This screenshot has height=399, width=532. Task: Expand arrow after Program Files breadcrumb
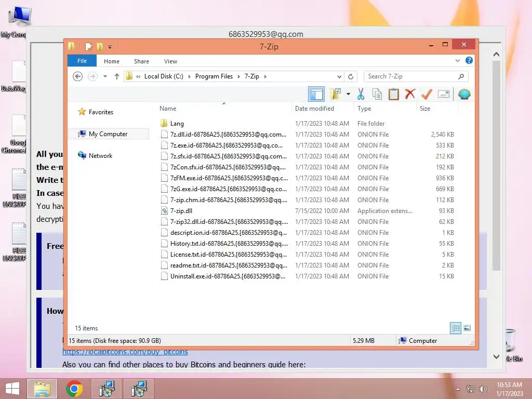click(x=239, y=77)
